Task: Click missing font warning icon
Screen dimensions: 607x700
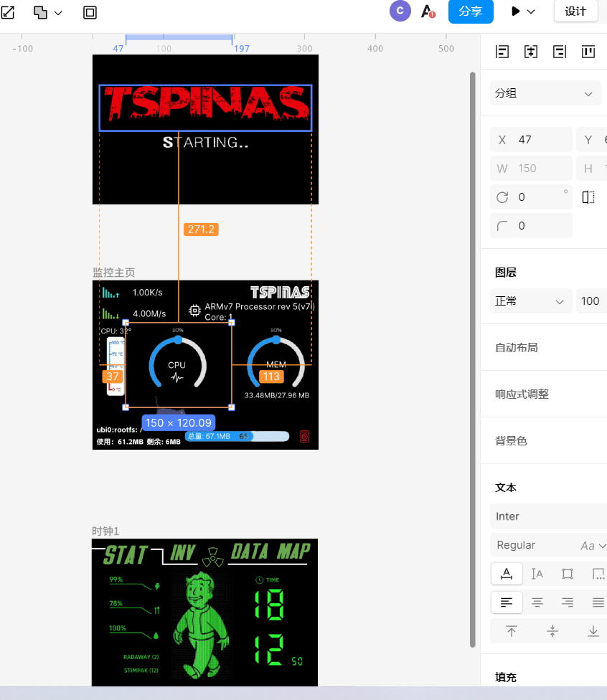Action: (x=428, y=11)
